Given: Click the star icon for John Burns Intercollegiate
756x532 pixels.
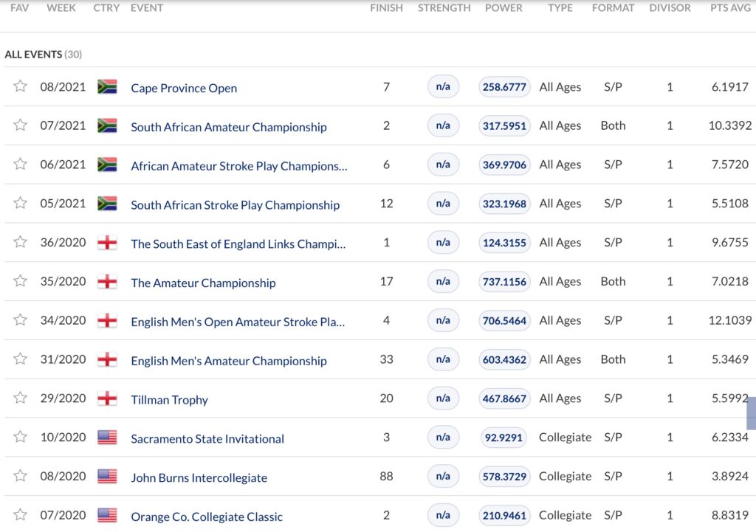Looking at the screenshot, I should 20,476.
